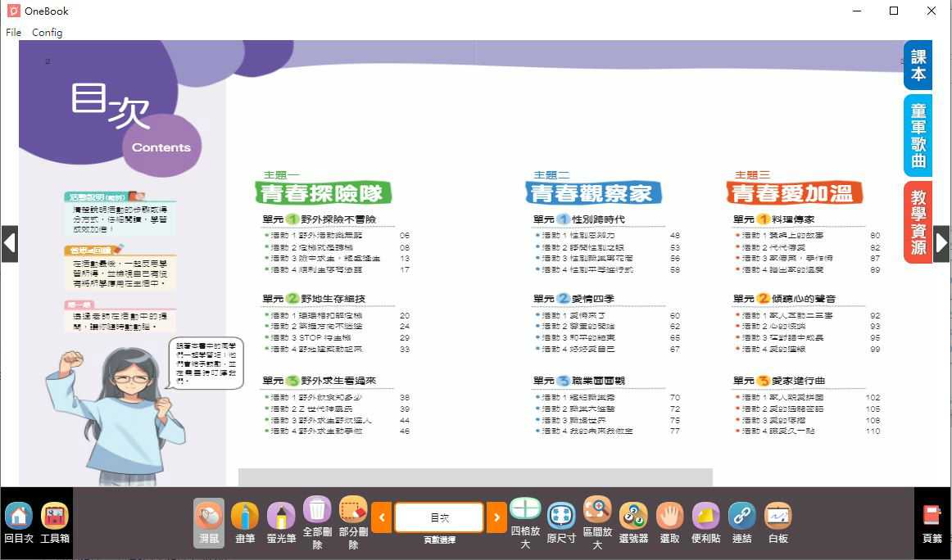Click the 頁數選擇 page field showing 目次
Viewport: 952px width, 560px height.
pos(439,517)
